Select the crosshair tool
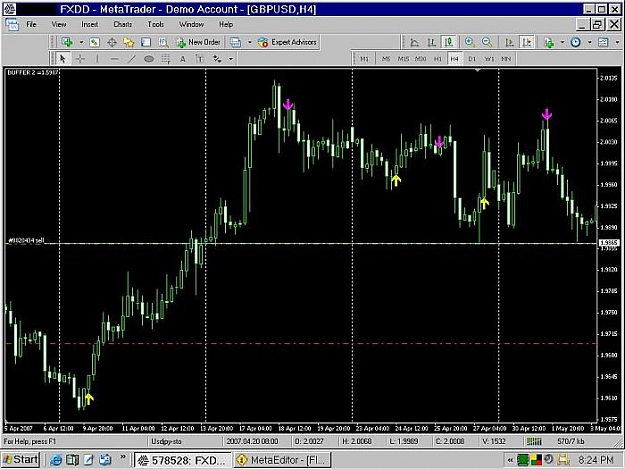 click(x=80, y=59)
